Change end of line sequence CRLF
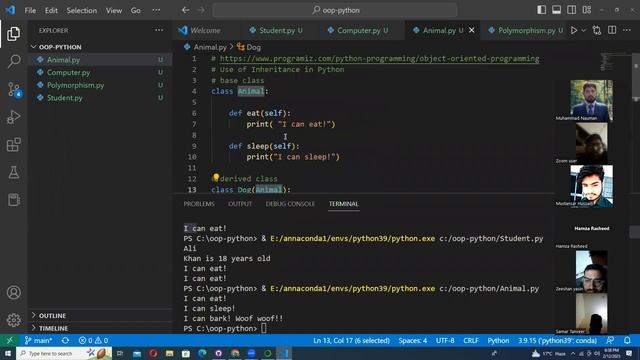 471,340
